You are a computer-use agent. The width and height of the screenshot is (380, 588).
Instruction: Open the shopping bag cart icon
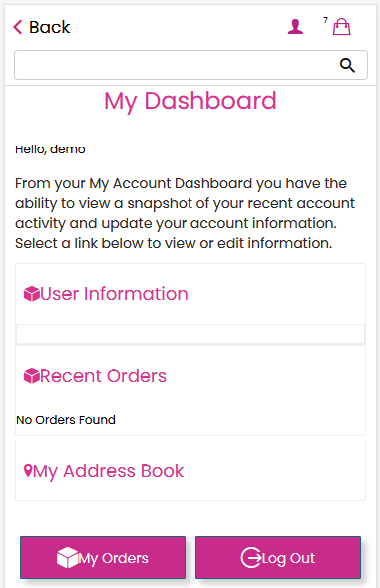coord(341,27)
